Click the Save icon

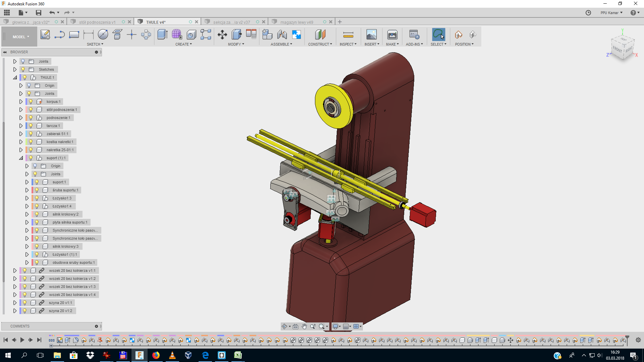(39, 13)
